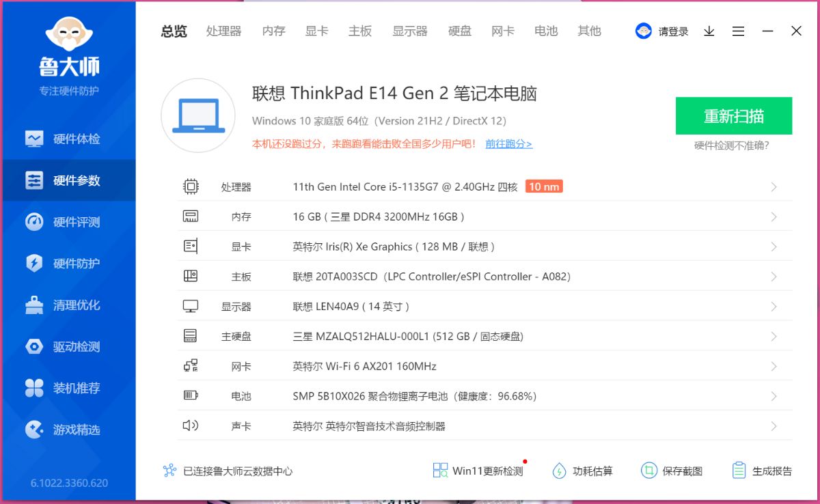Click the SMP 5B10X026 battery text
The image size is (820, 504).
415,397
